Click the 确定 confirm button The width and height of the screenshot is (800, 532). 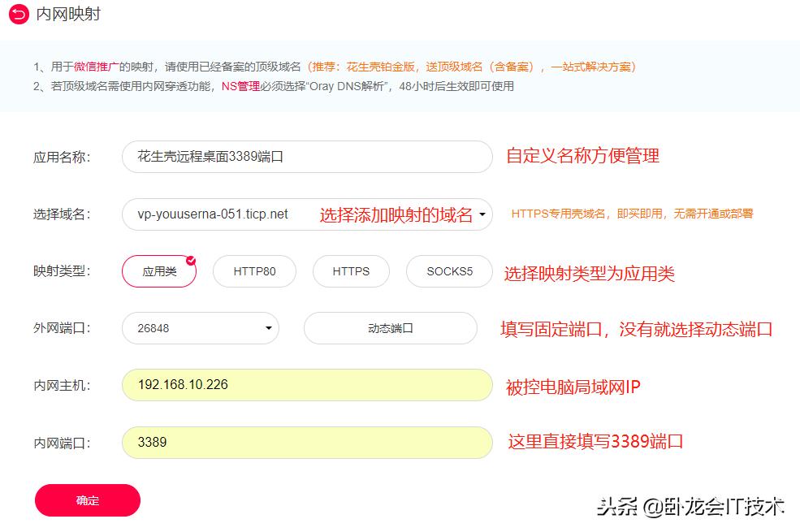click(x=87, y=500)
